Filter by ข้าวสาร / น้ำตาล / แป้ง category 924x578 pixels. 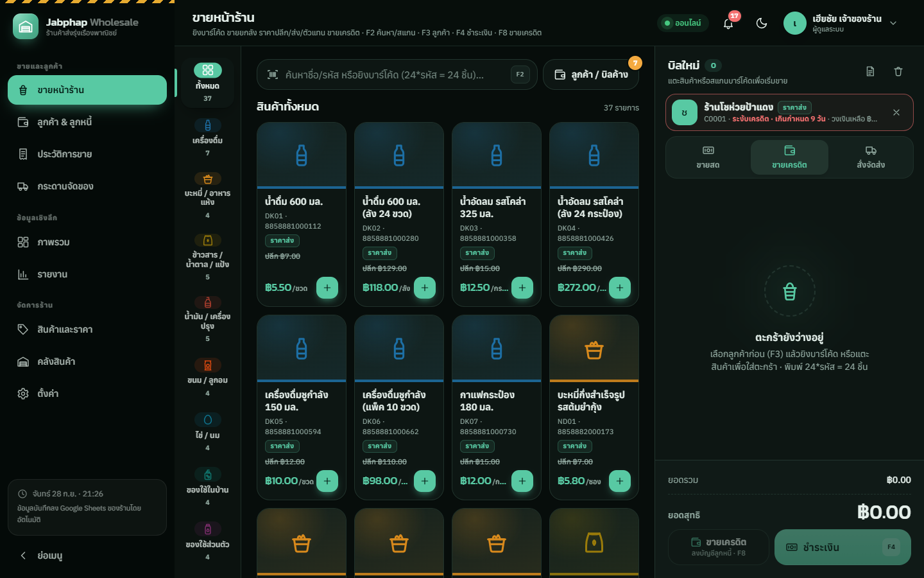click(x=207, y=257)
